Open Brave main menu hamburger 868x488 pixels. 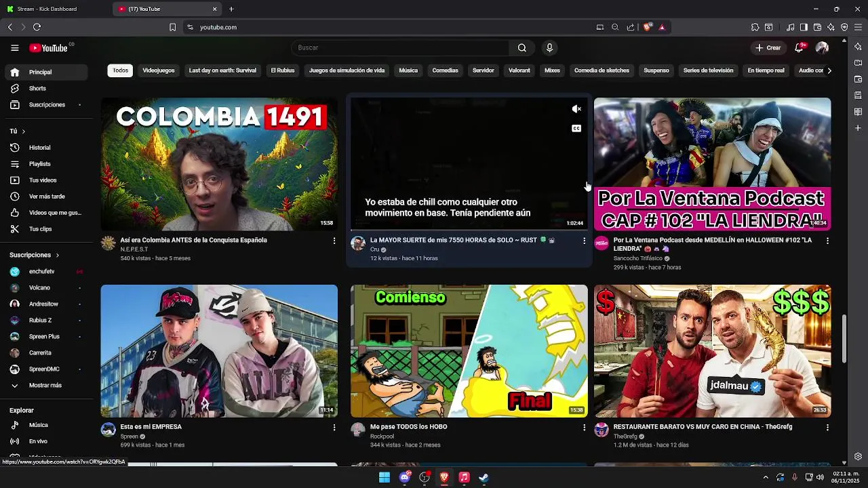[858, 27]
